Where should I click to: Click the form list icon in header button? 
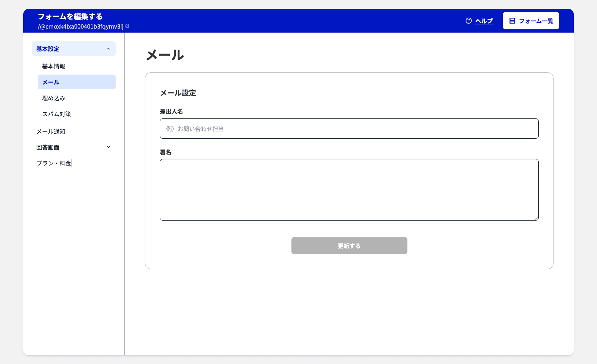tap(512, 21)
